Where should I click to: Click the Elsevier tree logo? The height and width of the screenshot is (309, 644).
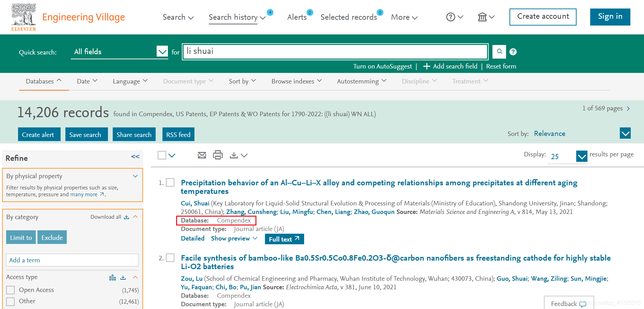pos(23,17)
